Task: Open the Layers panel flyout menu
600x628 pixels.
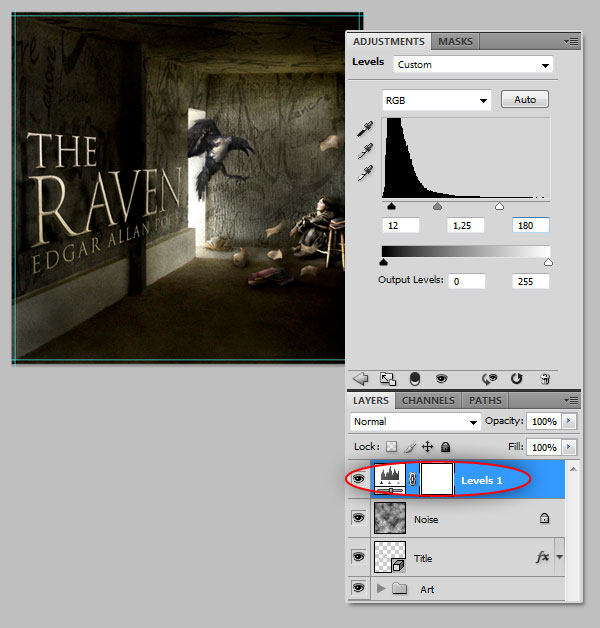Action: point(572,400)
